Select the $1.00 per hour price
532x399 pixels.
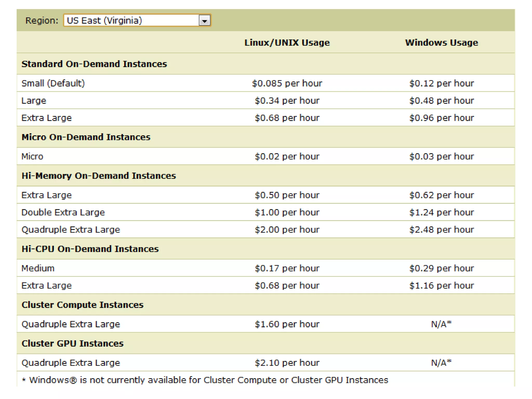[x=287, y=212]
